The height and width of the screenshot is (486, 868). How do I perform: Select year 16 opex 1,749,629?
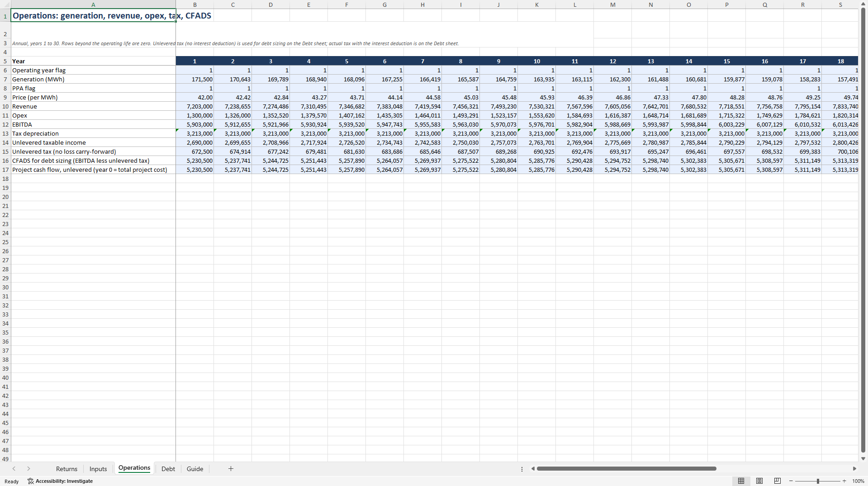765,115
